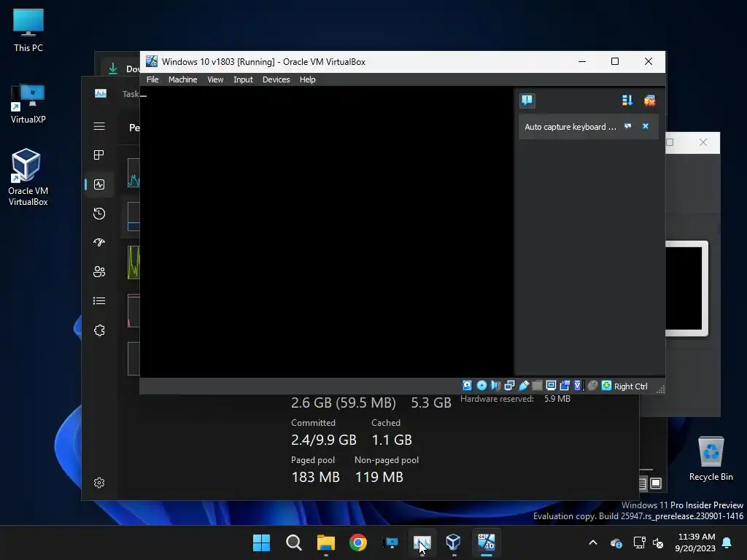Dismiss the Auto capture keyboard notification
This screenshot has height=560, width=747.
coord(646,126)
